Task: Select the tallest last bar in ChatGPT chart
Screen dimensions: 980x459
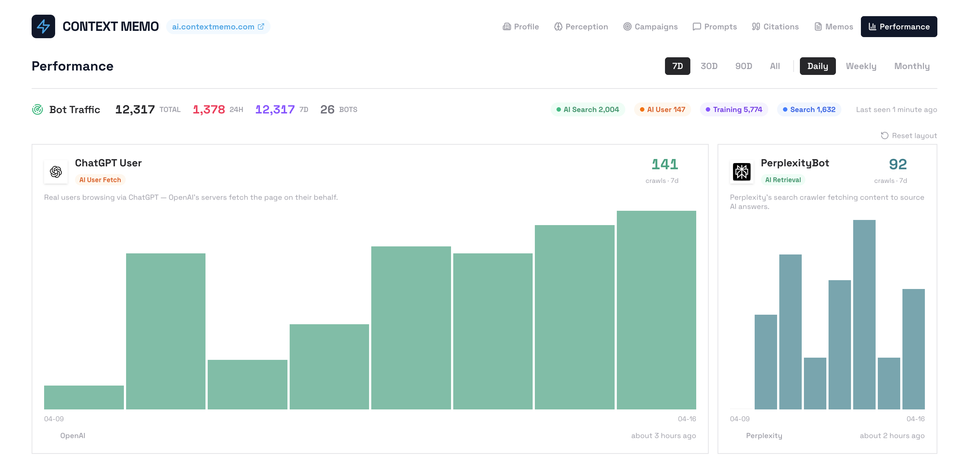Action: click(656, 310)
